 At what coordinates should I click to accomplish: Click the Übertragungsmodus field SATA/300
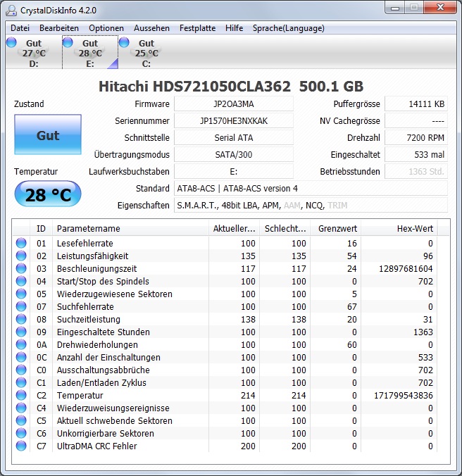234,155
